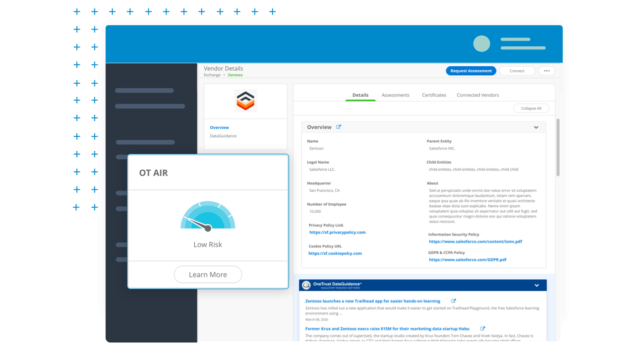Click the OT AIR card title
This screenshot has width=636, height=364.
(x=154, y=173)
